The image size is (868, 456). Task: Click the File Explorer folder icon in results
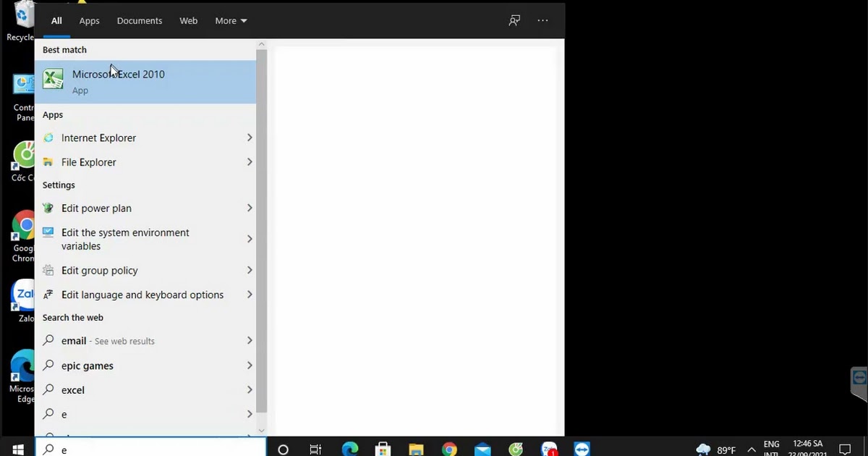coord(48,162)
